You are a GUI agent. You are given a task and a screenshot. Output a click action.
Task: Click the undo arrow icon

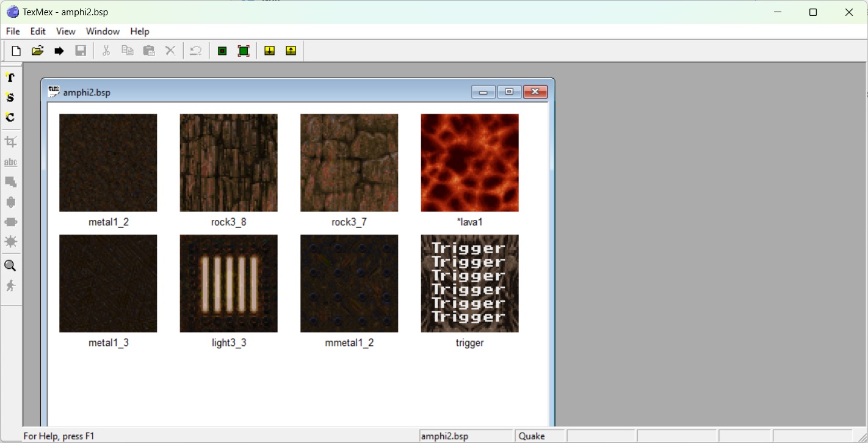coord(196,51)
